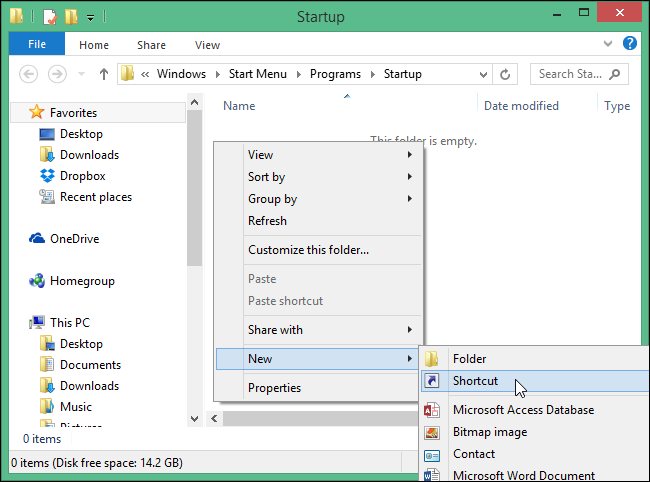This screenshot has height=482, width=650.
Task: Choose Shortcut from the New submenu
Action: click(x=475, y=381)
